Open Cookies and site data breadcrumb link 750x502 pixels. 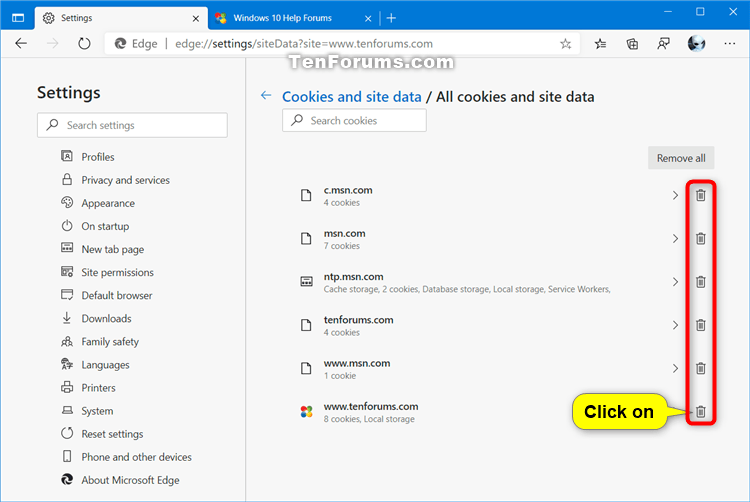pos(352,97)
